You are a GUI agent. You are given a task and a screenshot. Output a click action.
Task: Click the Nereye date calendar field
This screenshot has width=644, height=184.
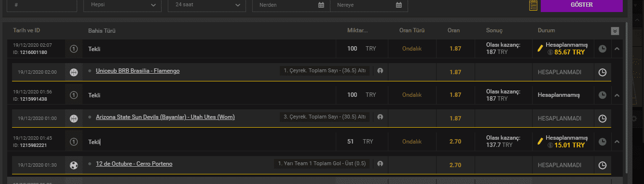tap(369, 5)
